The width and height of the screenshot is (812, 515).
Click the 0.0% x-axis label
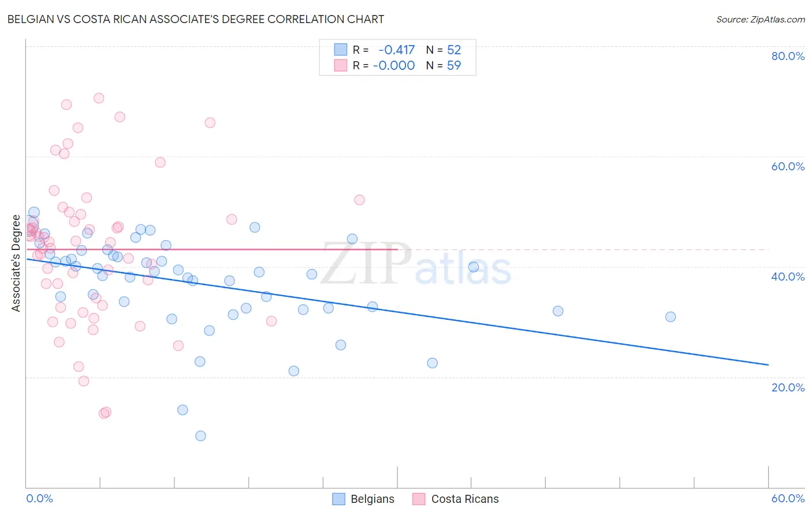coord(40,498)
